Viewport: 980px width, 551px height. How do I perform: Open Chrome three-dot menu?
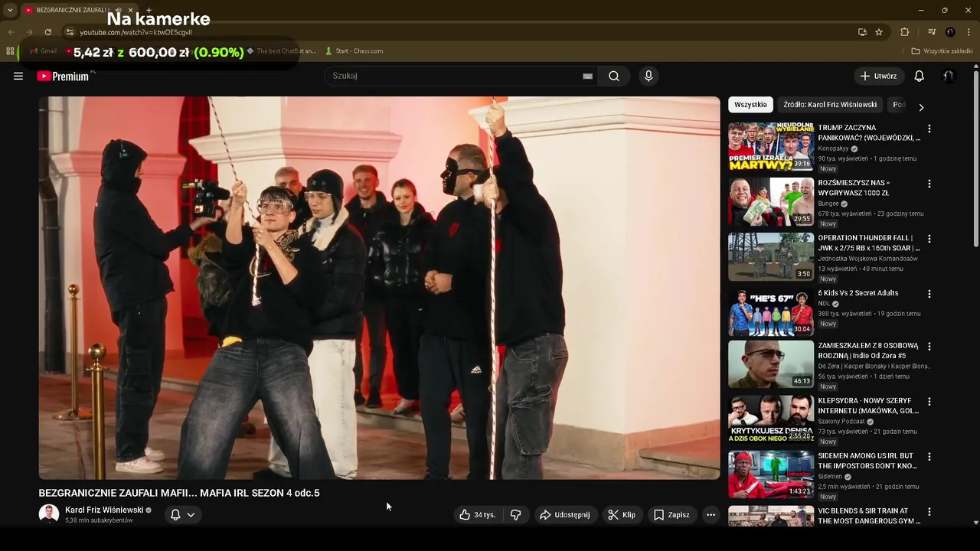[969, 32]
